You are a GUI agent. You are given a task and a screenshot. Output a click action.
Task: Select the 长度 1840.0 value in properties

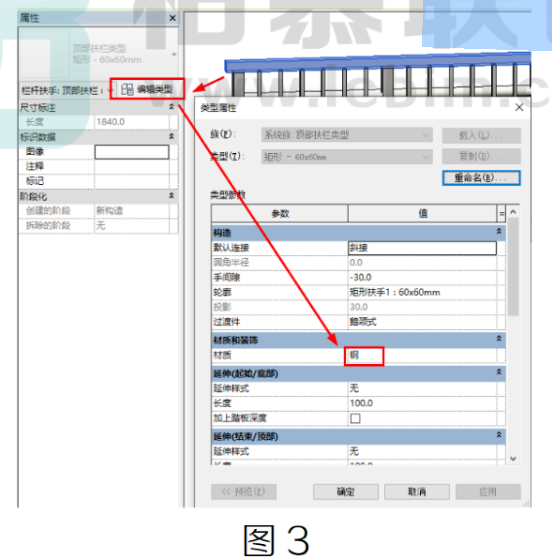(x=132, y=122)
